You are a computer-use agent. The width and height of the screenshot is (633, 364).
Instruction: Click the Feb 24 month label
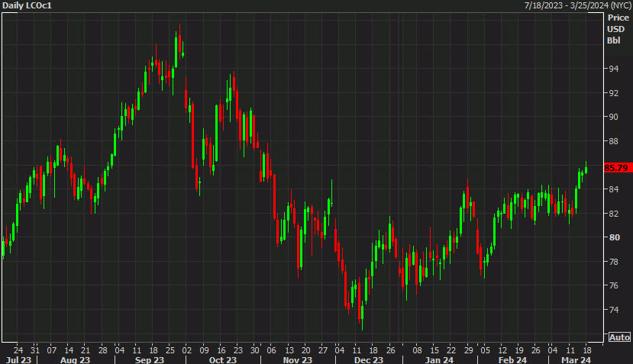512,359
